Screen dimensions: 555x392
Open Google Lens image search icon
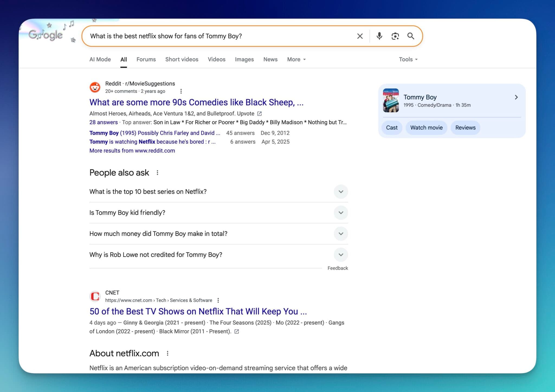click(x=395, y=36)
